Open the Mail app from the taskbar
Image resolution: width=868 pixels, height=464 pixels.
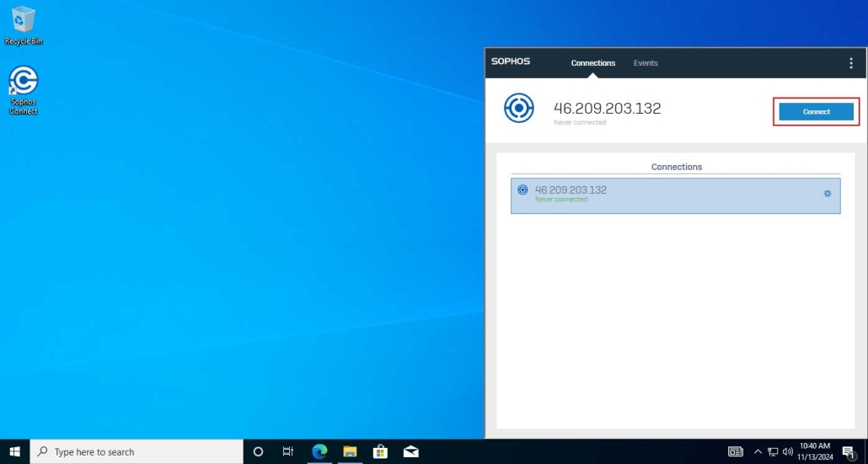(x=410, y=452)
